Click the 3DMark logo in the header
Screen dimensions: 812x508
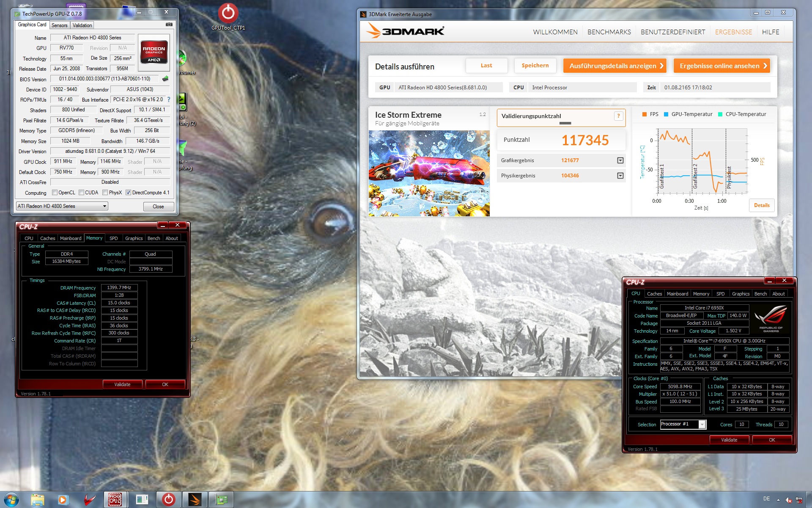pos(406,31)
